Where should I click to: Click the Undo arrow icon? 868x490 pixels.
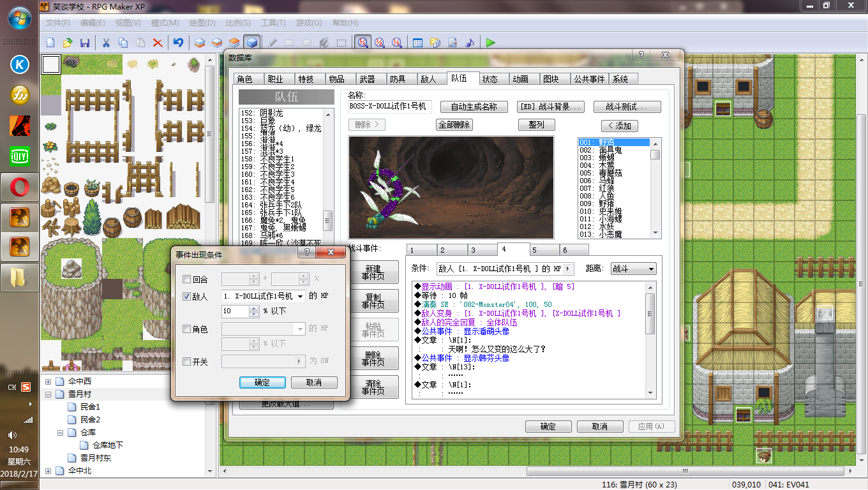click(x=179, y=43)
